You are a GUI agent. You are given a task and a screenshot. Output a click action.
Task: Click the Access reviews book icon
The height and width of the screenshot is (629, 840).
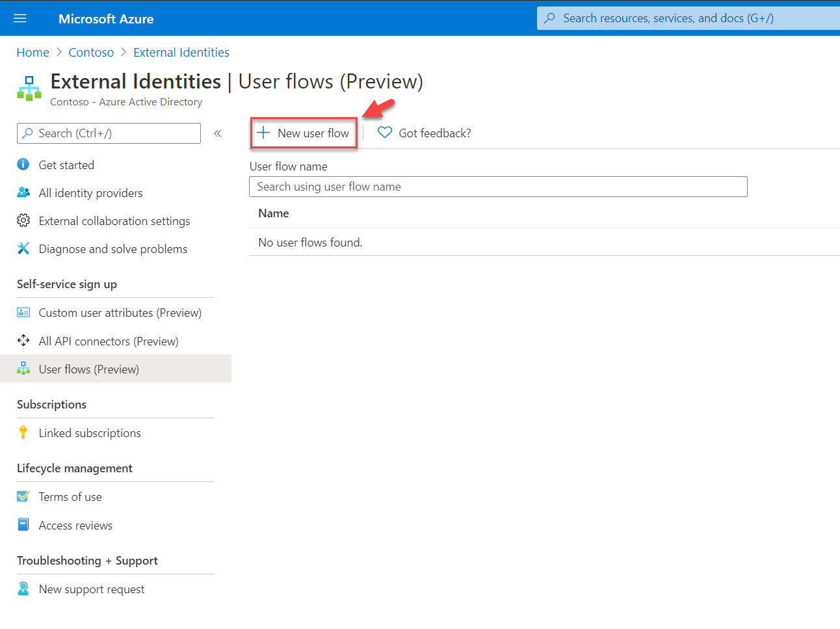tap(23, 524)
